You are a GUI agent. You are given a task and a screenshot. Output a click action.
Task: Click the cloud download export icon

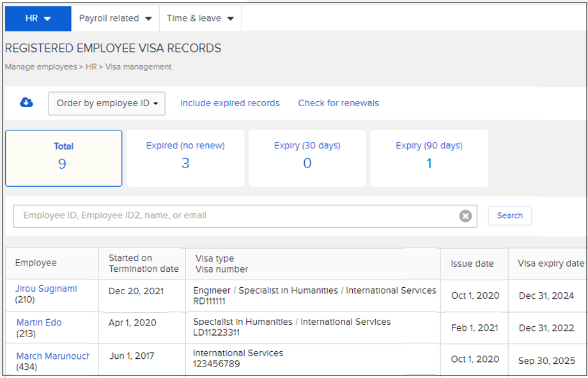coord(26,103)
